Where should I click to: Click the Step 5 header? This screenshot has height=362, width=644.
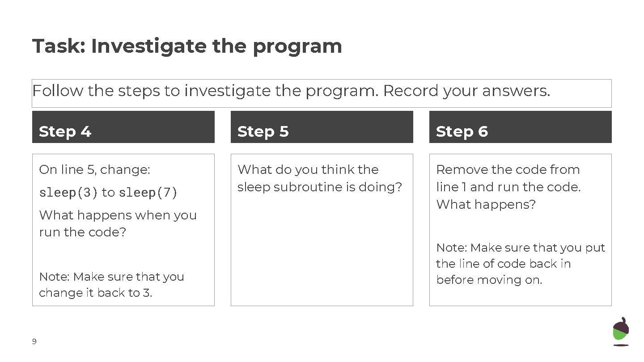tap(322, 127)
